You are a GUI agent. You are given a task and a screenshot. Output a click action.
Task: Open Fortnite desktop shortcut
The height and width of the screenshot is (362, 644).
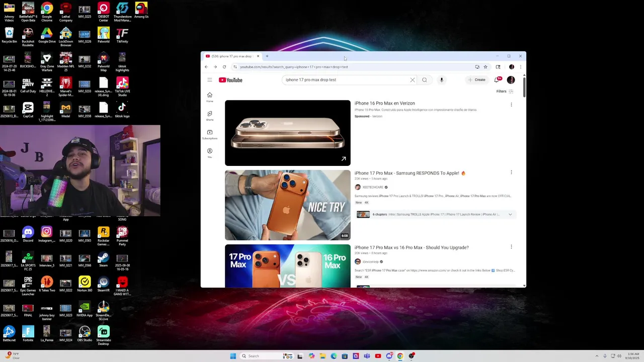[x=28, y=334]
